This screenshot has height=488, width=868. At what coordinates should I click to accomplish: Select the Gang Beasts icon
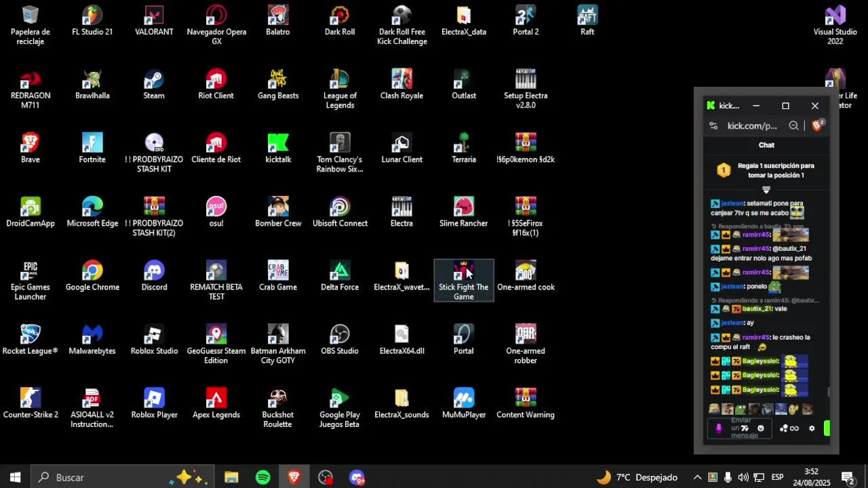tap(278, 85)
